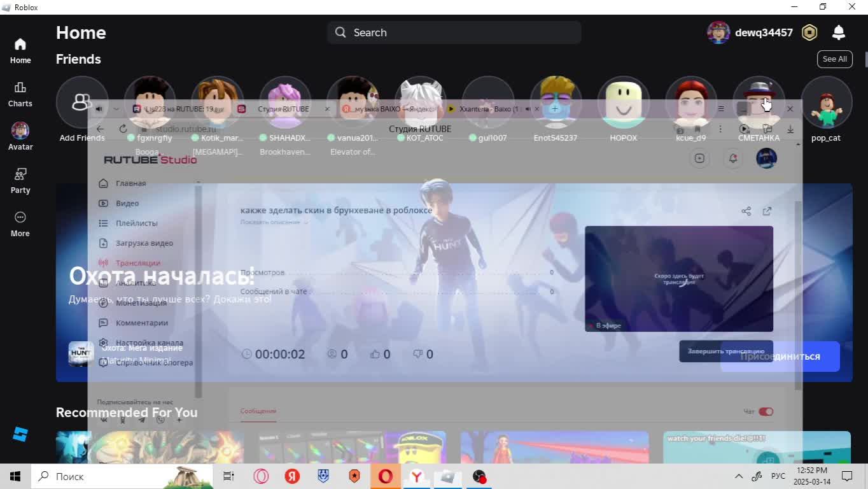Click the Windows taskbar Поиск search box

click(123, 476)
